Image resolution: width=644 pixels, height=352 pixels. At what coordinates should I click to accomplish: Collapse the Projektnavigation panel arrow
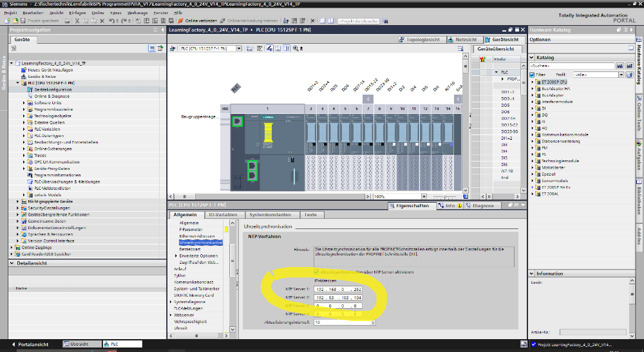[x=163, y=30]
